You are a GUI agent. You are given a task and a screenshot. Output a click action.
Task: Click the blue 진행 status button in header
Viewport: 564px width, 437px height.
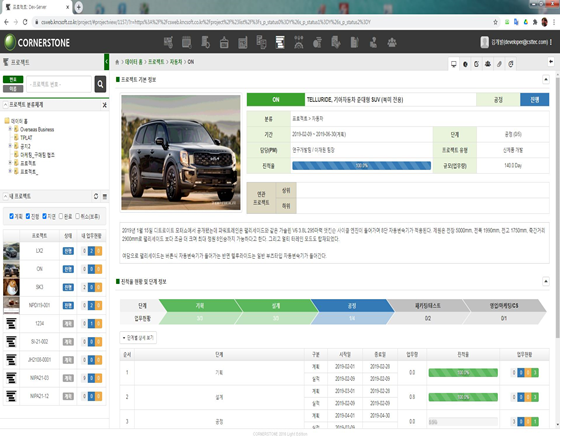535,100
